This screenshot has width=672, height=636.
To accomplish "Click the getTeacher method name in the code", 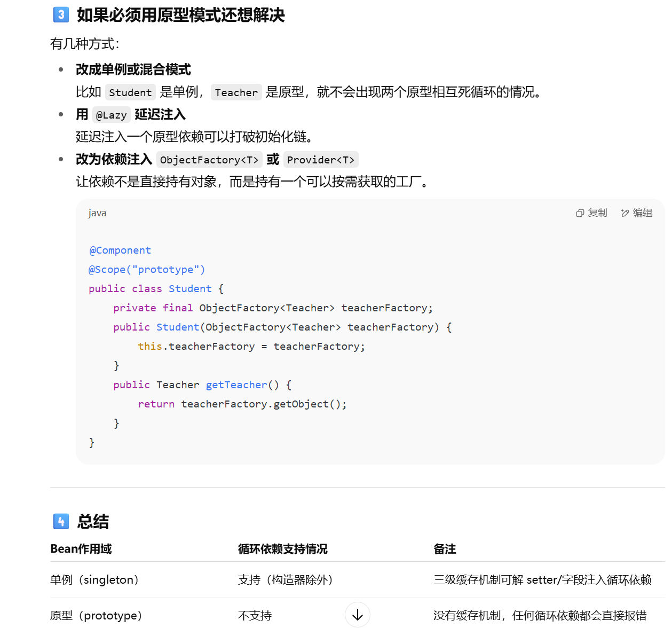I will pyautogui.click(x=236, y=385).
